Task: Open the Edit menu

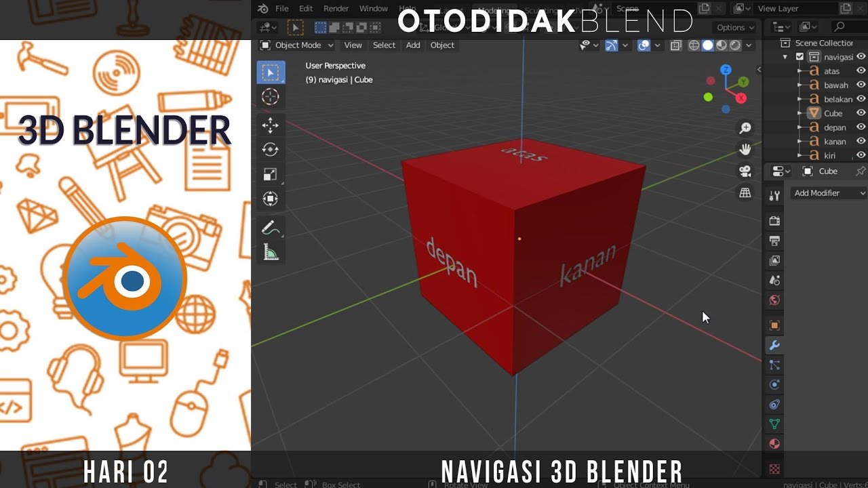Action: pyautogui.click(x=306, y=9)
